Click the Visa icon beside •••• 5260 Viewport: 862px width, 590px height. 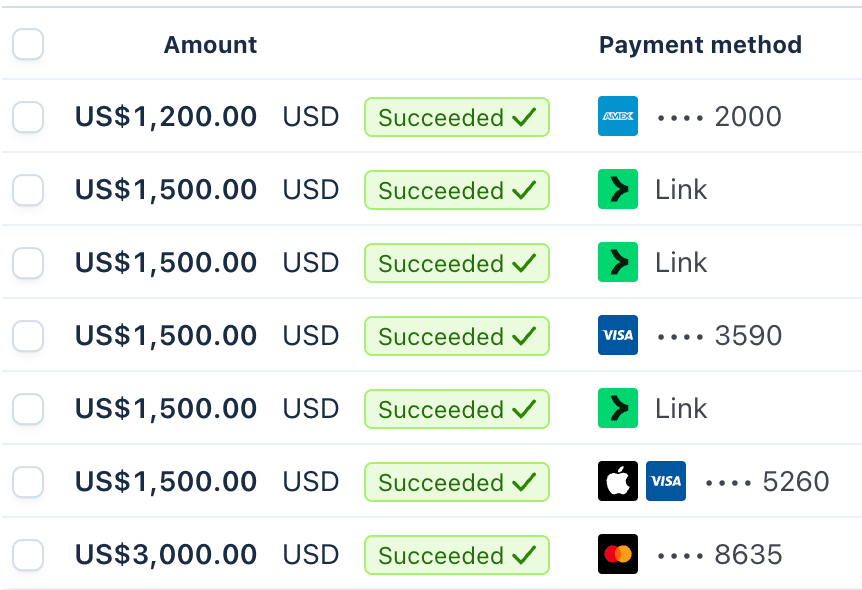[x=665, y=481]
